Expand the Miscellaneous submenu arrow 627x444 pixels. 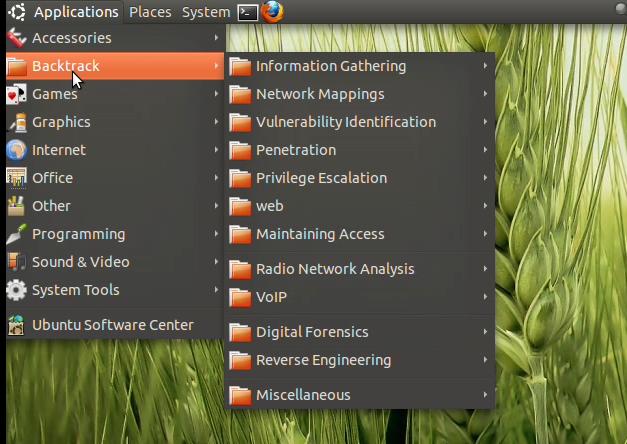(x=485, y=395)
